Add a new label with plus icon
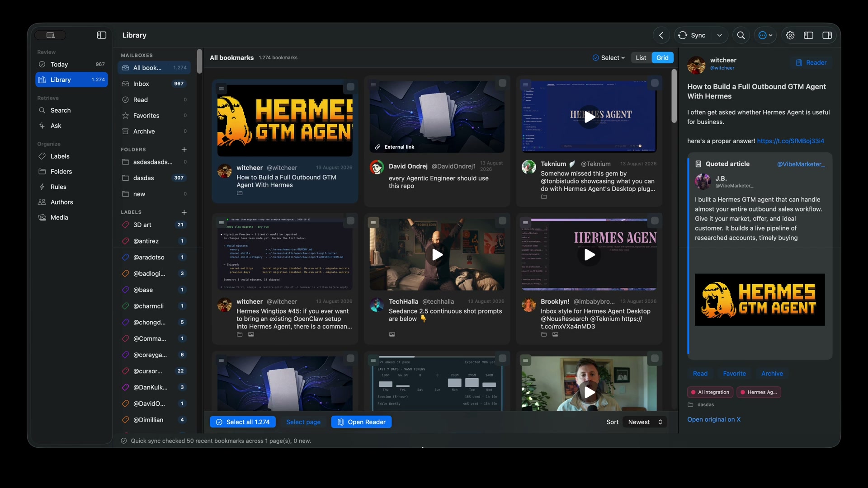This screenshot has width=868, height=488. tap(184, 212)
